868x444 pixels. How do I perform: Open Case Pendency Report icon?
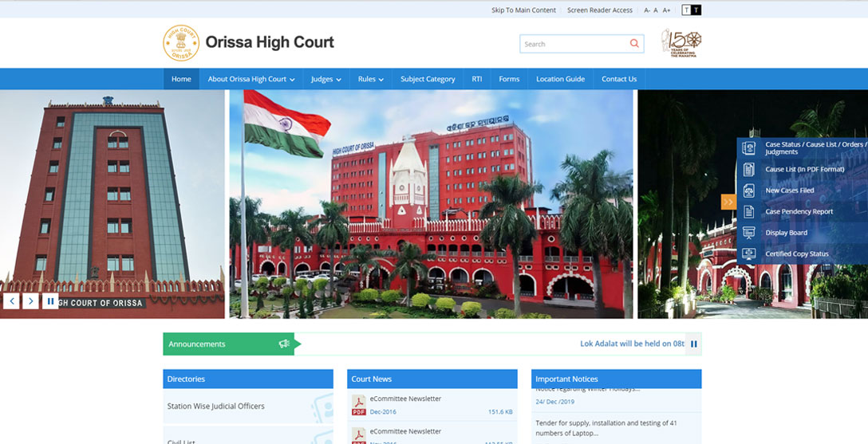point(749,211)
